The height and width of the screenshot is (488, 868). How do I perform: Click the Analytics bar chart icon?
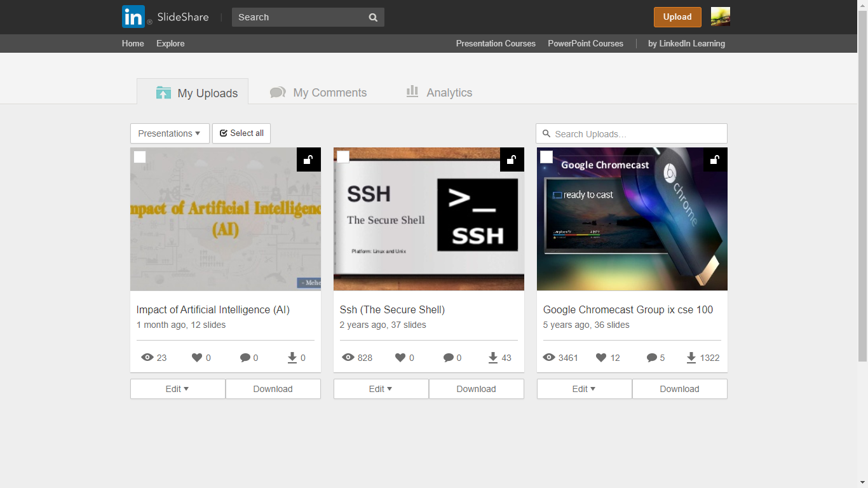pyautogui.click(x=412, y=91)
